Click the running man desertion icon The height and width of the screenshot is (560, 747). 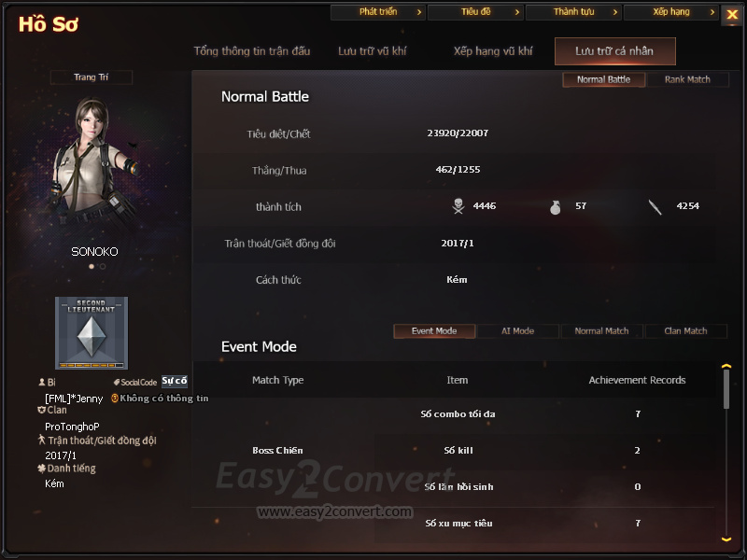click(x=42, y=440)
